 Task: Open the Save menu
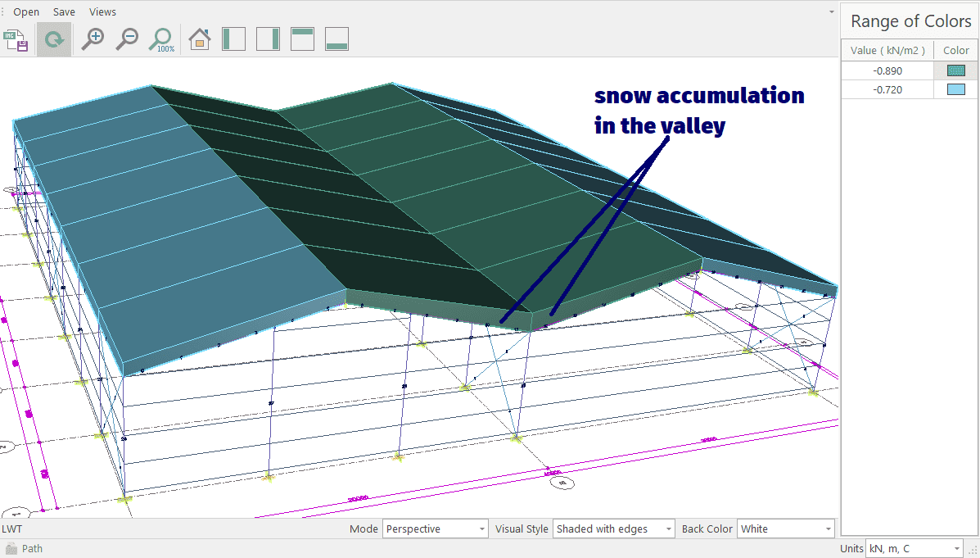point(64,12)
